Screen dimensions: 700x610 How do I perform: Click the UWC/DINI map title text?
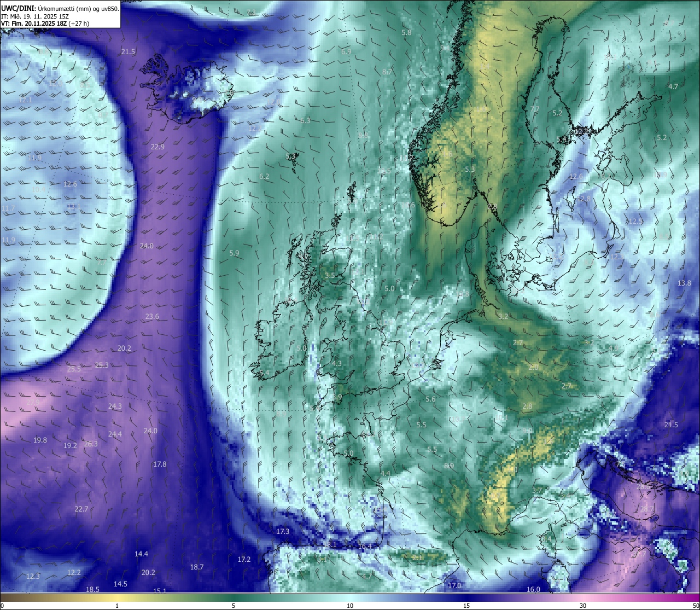coord(60,8)
